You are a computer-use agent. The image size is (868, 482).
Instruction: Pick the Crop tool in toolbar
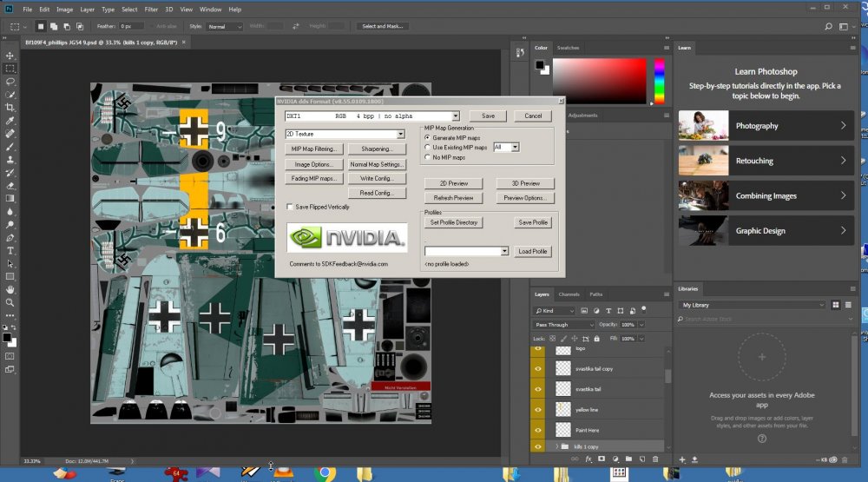(10, 107)
